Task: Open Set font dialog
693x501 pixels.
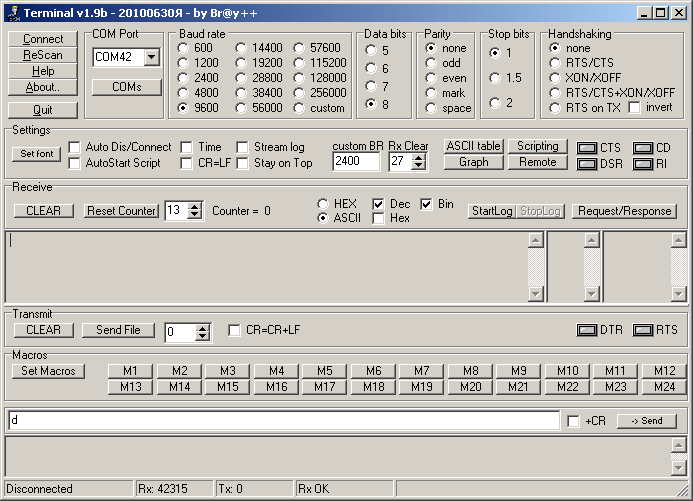Action: click(x=37, y=154)
